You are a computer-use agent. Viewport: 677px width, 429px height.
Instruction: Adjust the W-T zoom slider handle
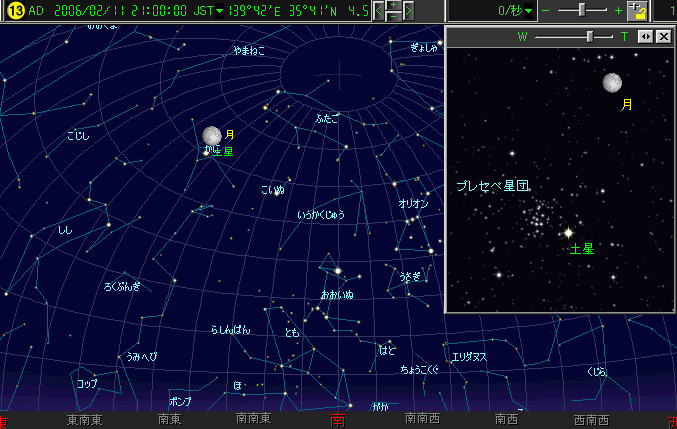coord(590,36)
